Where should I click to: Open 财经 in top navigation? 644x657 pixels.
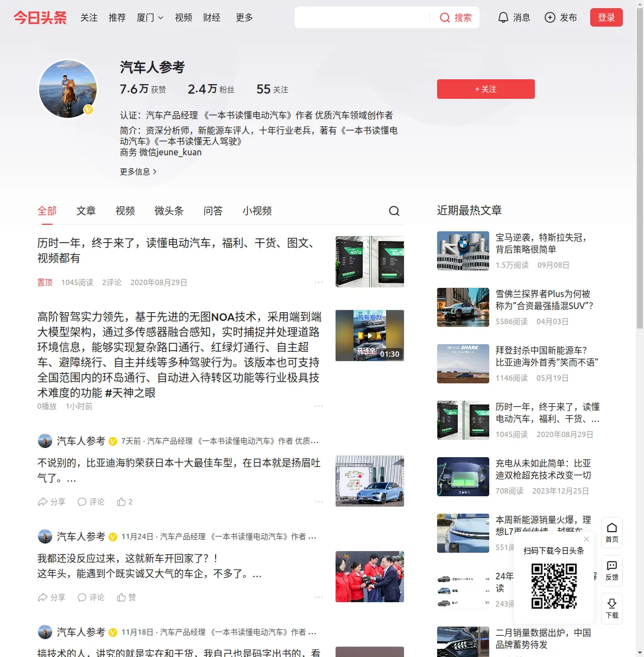tap(212, 17)
